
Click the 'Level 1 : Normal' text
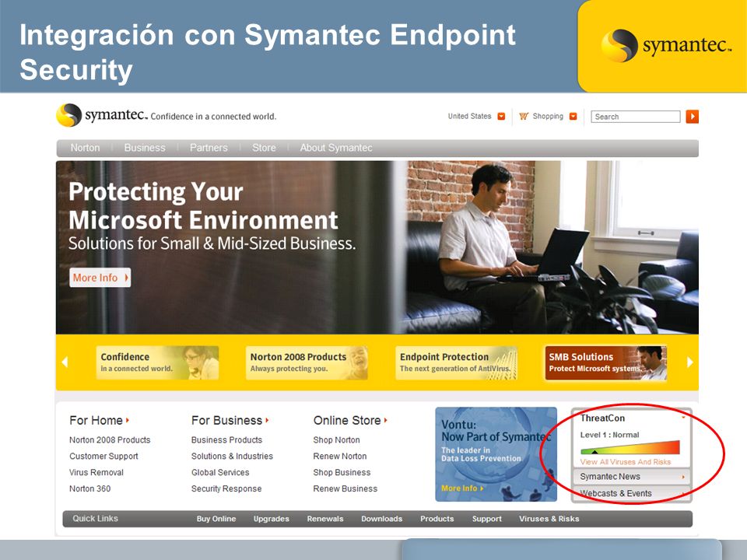point(609,435)
